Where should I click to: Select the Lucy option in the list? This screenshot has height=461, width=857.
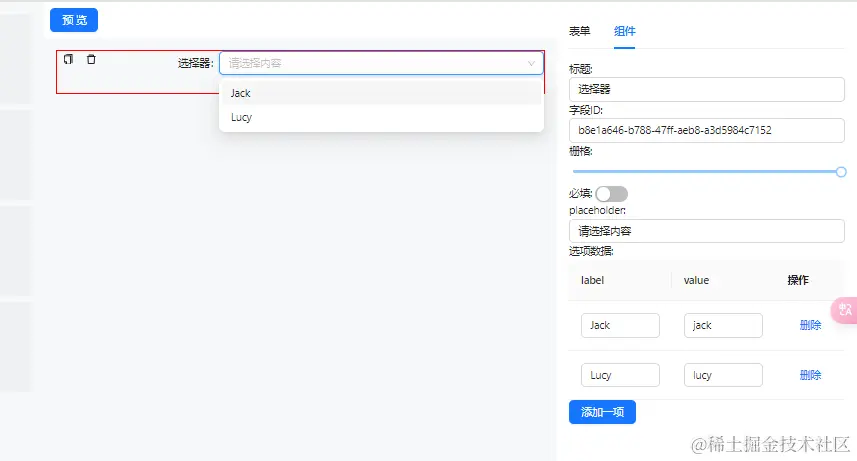[x=381, y=117]
